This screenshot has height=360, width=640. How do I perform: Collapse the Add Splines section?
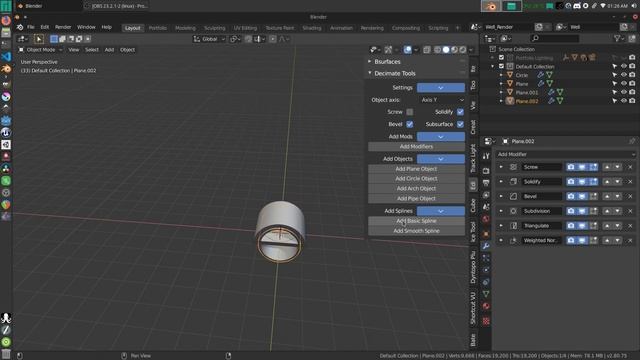pos(441,211)
